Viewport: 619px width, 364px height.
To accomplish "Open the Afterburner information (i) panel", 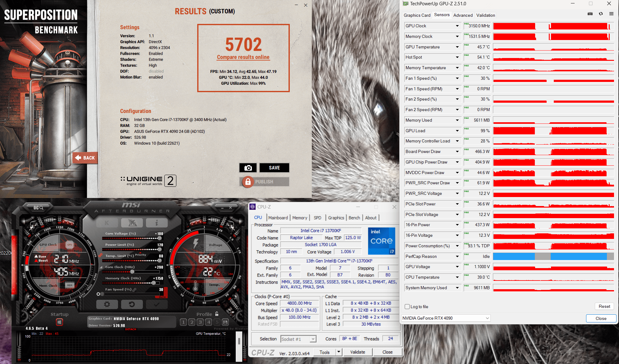I will click(157, 222).
